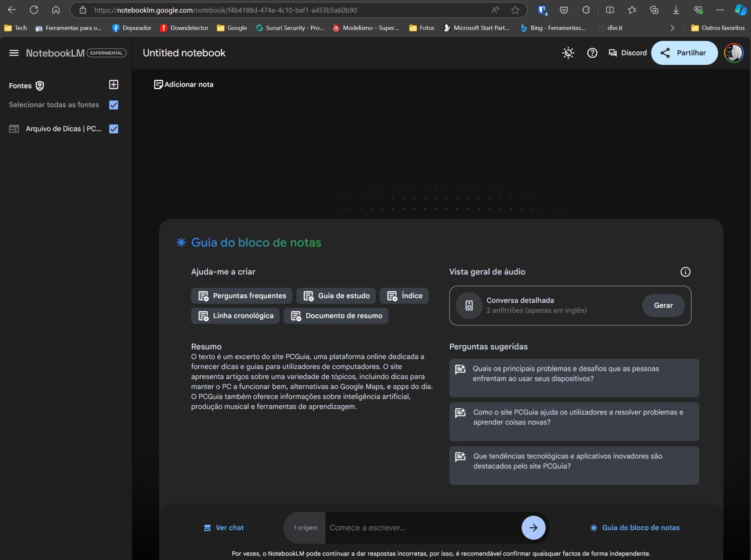
Task: Open 'Microsoft Start Part...' bookmark
Action: click(x=476, y=28)
